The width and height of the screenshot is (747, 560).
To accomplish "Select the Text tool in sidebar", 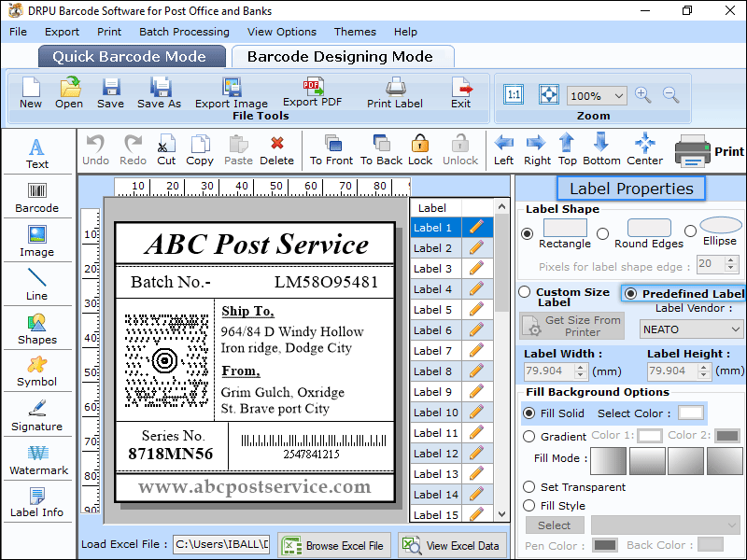I will [x=36, y=153].
